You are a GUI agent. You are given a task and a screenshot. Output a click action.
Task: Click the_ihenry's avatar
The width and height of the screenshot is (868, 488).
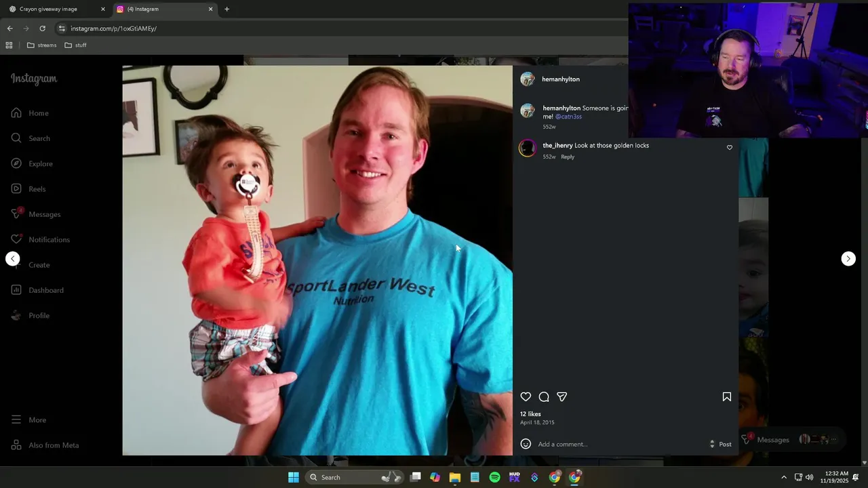coord(528,148)
